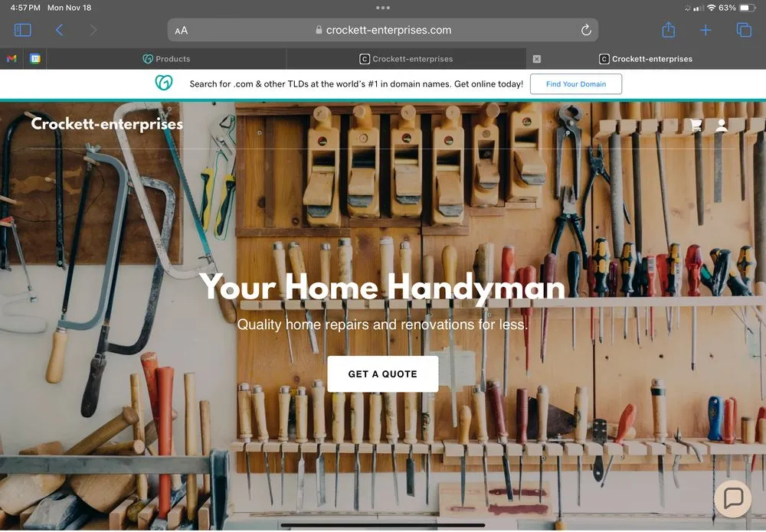Screen dimensions: 766x532
Task: Switch to the Products tab
Action: pos(167,59)
